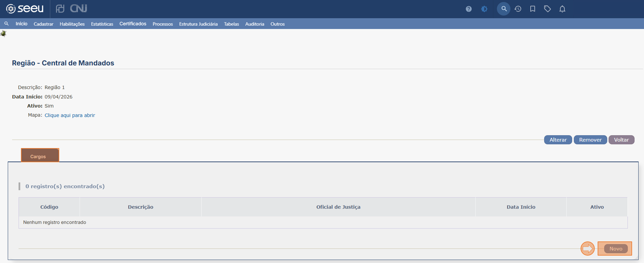Open the Estrutura Judiciária menu

(x=198, y=24)
